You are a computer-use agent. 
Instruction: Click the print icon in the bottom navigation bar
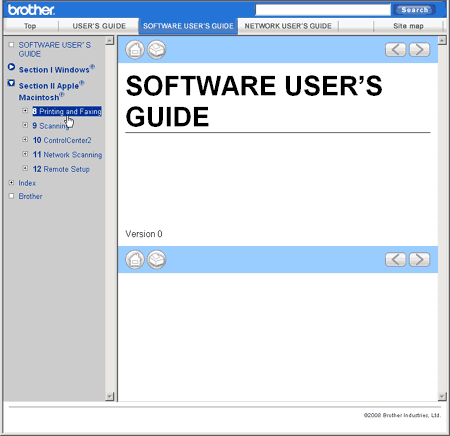(x=157, y=260)
